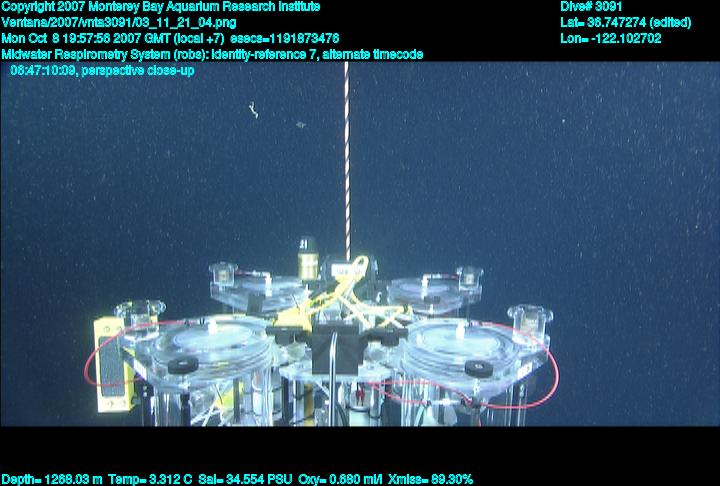The height and width of the screenshot is (486, 720).
Task: Select the file path Ventana/2007/vnta3091/03_11_21_04.png
Action: click(119, 23)
